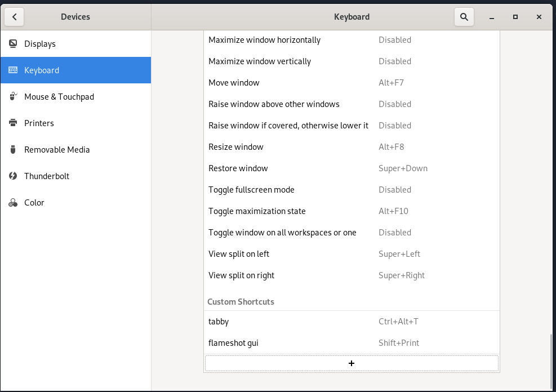The image size is (556, 392).
Task: Click the Thunderbolt icon in sidebar
Action: [x=13, y=176]
